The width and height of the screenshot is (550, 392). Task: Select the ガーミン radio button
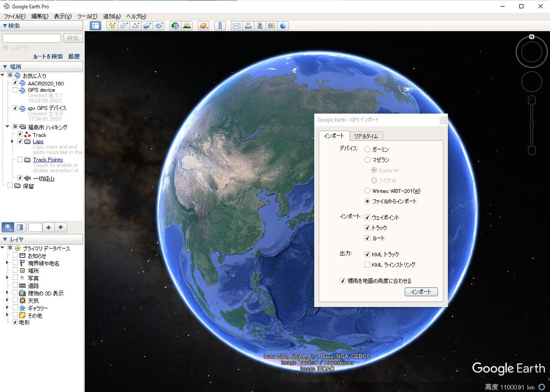coord(367,149)
